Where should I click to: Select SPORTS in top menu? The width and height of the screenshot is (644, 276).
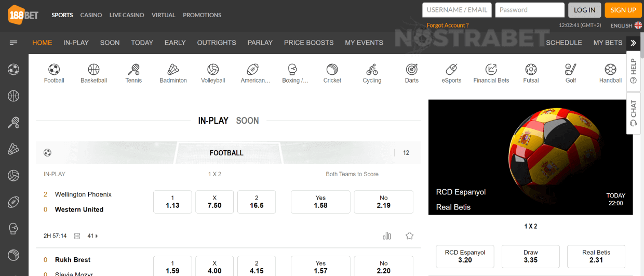(62, 15)
